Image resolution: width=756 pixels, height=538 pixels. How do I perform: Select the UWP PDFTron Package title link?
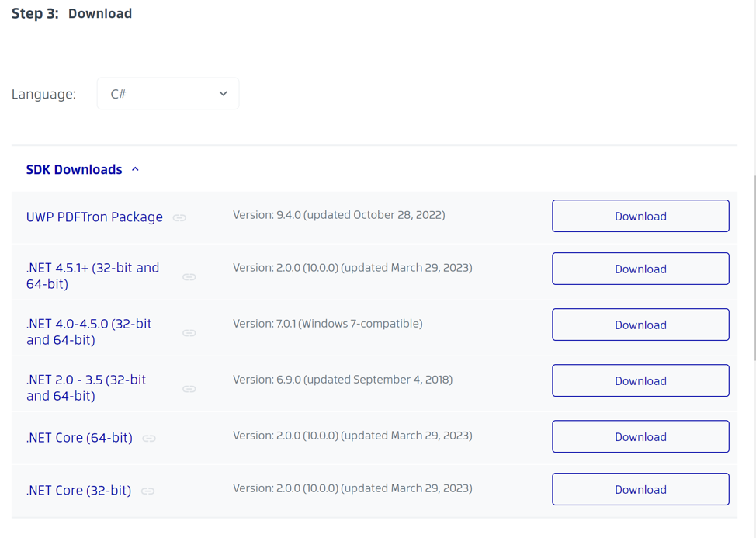pos(95,217)
